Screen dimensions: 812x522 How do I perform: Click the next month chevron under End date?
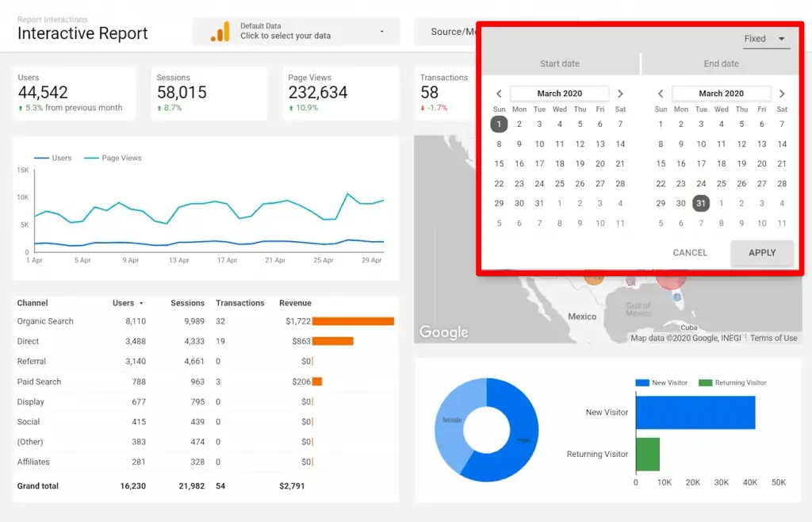[782, 93]
